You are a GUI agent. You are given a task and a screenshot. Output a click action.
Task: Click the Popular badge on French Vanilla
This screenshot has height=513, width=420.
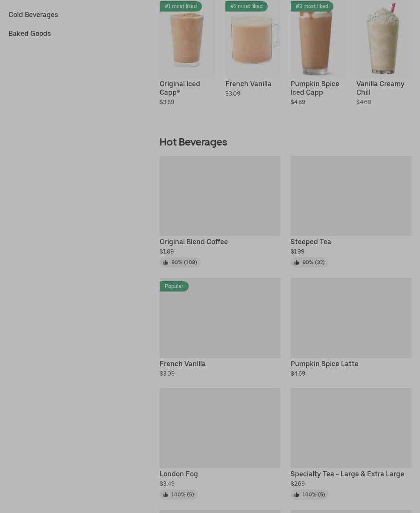coord(174,286)
